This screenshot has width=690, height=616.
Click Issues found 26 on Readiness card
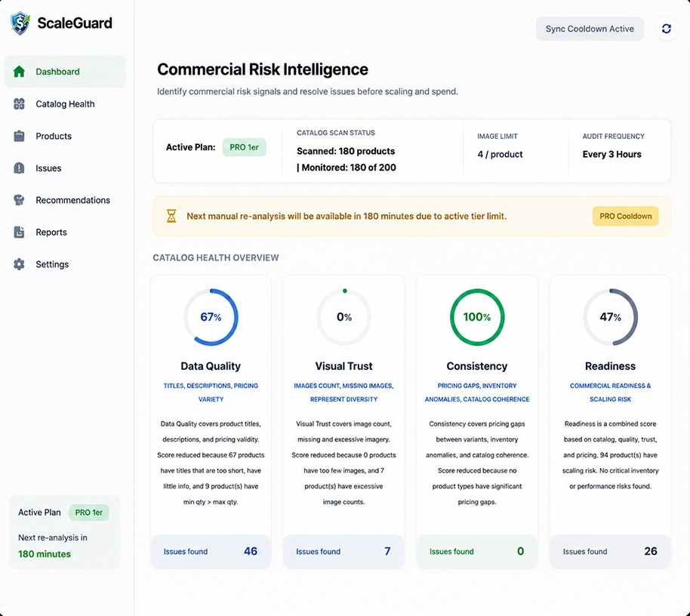610,551
